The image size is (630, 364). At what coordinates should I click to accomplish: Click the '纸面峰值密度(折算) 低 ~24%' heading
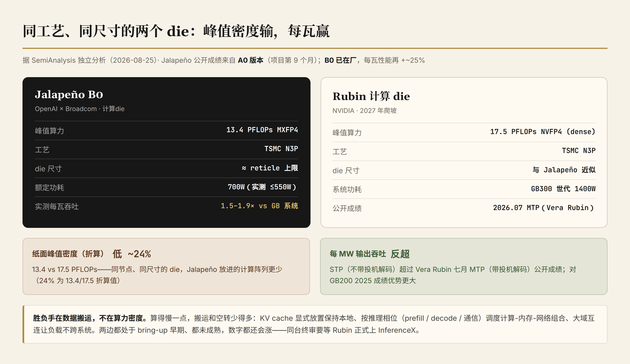click(x=91, y=254)
